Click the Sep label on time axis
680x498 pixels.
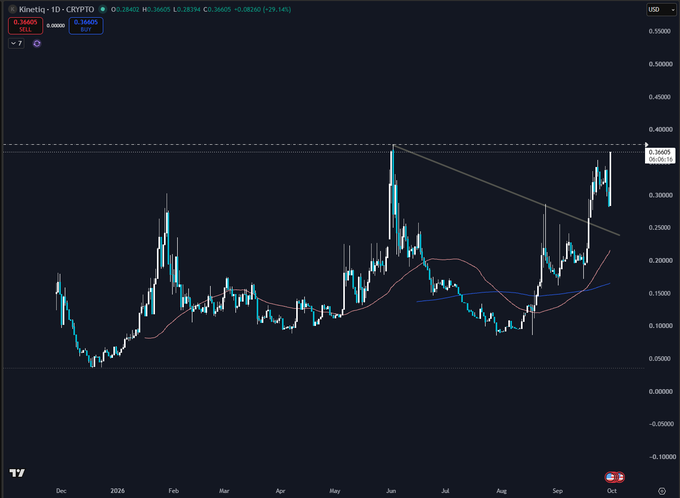[x=557, y=491]
